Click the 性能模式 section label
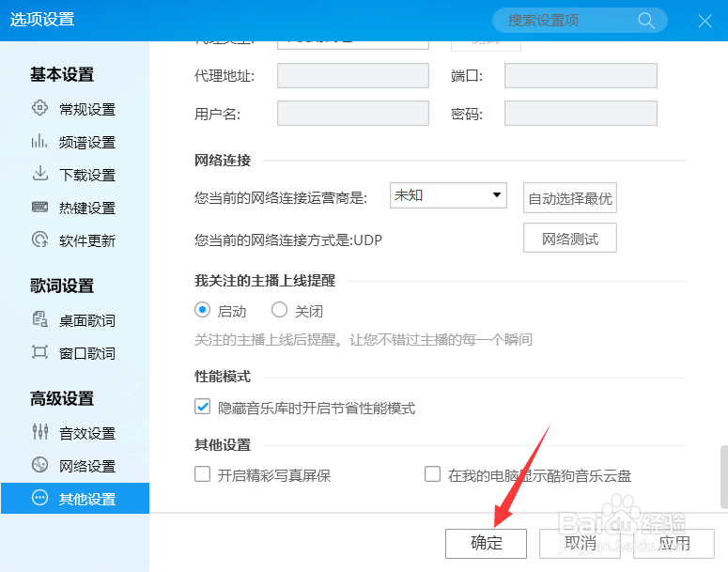728x572 pixels. (223, 377)
